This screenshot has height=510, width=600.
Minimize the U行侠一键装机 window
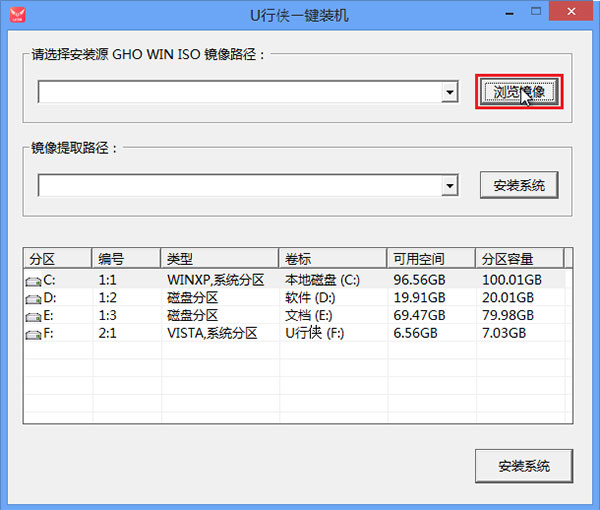[509, 13]
